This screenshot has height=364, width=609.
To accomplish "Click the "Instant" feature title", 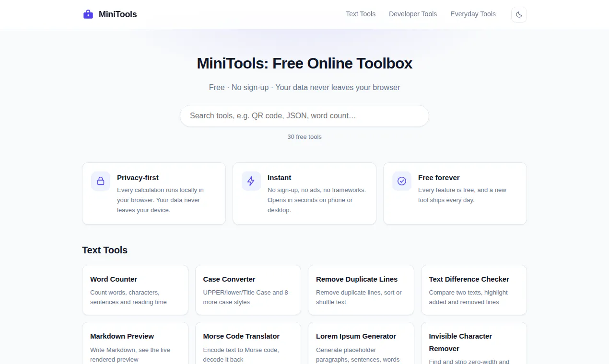I will [x=279, y=178].
